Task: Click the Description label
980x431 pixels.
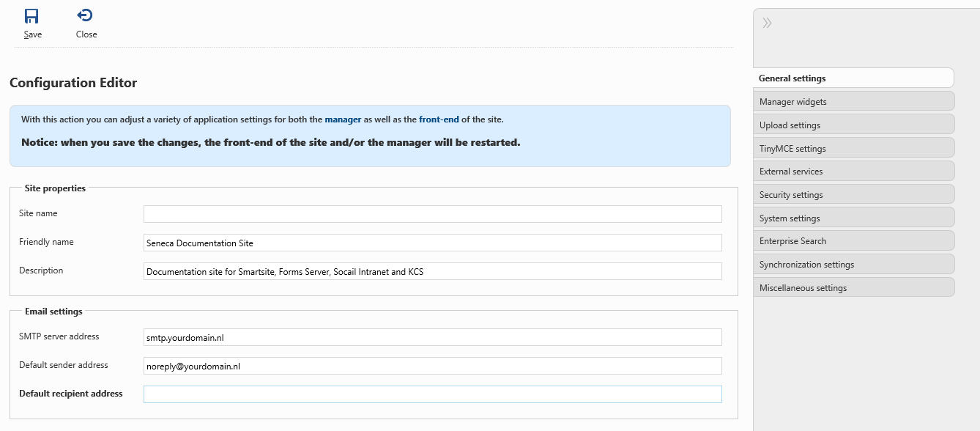Action: point(41,270)
